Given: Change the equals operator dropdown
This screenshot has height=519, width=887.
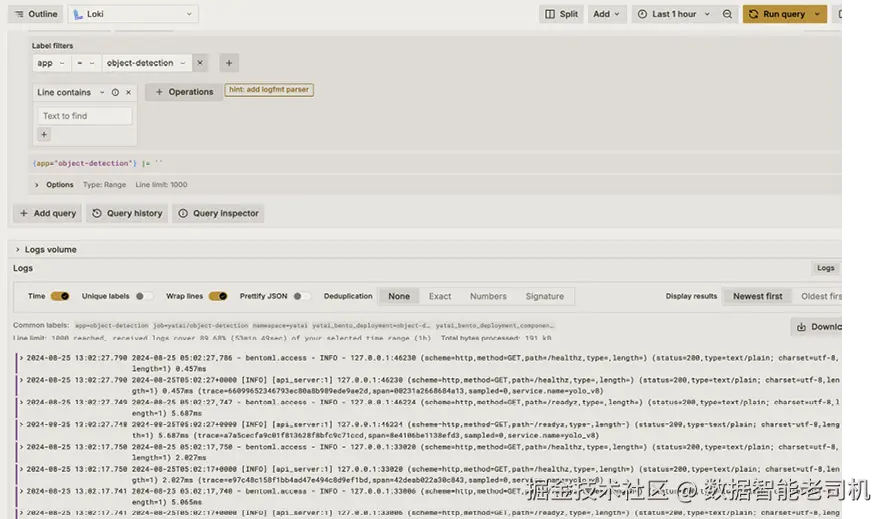Looking at the screenshot, I should click(x=86, y=63).
